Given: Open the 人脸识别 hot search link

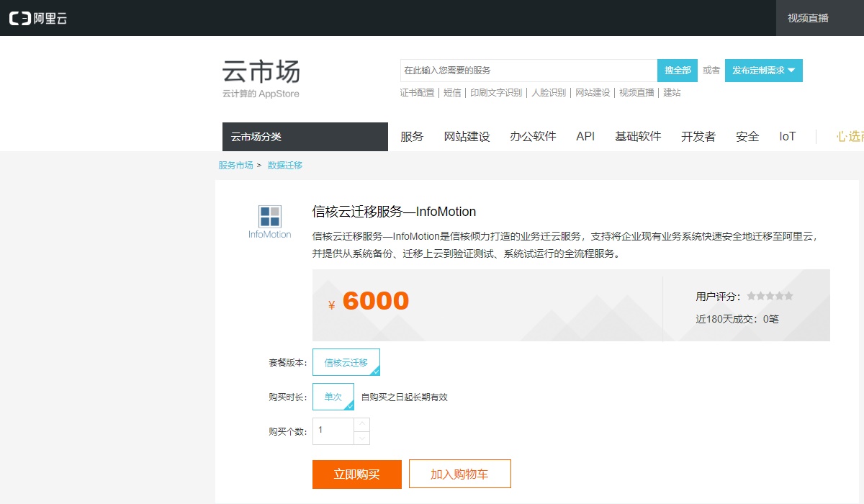Looking at the screenshot, I should click(x=549, y=93).
